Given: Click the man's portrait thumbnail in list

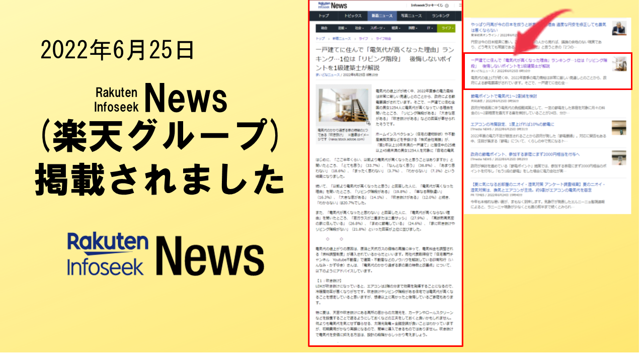Looking at the screenshot, I should [x=619, y=28].
